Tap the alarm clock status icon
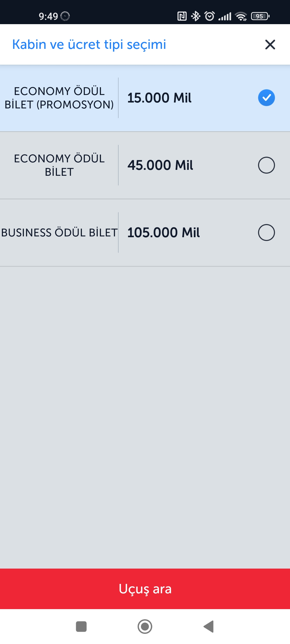 tap(209, 16)
